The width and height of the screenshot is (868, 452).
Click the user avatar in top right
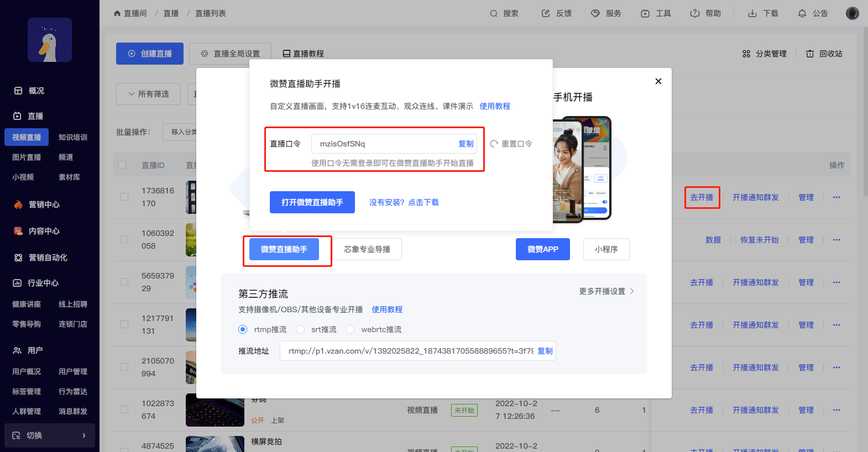pyautogui.click(x=853, y=13)
